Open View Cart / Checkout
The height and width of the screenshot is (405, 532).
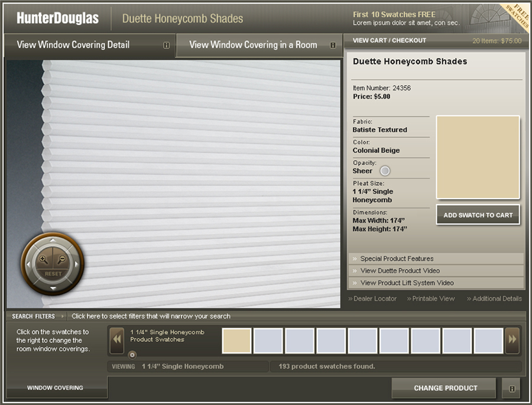[389, 40]
